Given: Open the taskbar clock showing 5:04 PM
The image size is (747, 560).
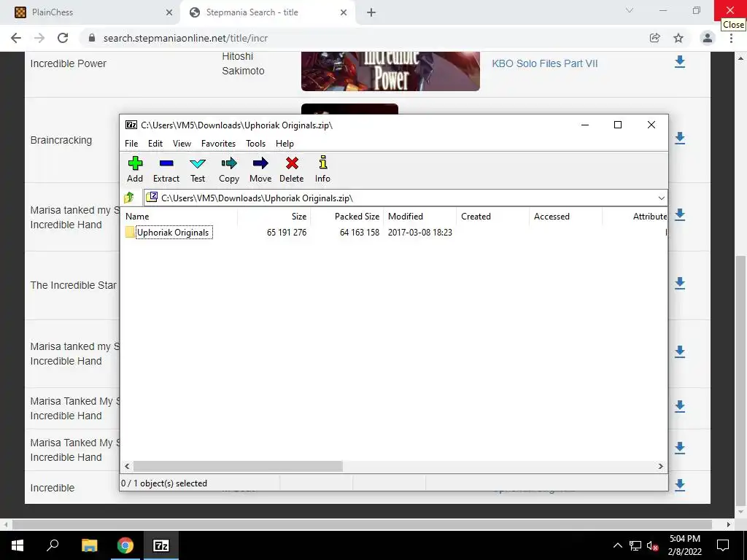Looking at the screenshot, I should [684, 545].
